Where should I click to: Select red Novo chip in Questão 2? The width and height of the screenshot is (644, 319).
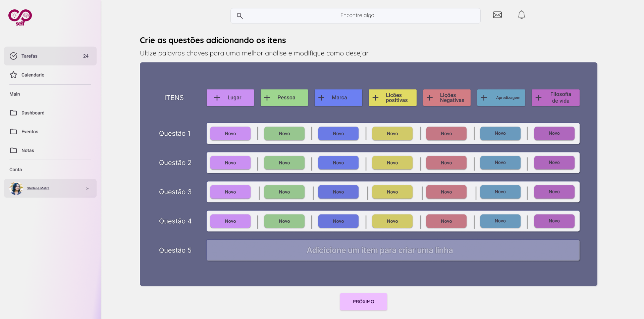click(446, 163)
